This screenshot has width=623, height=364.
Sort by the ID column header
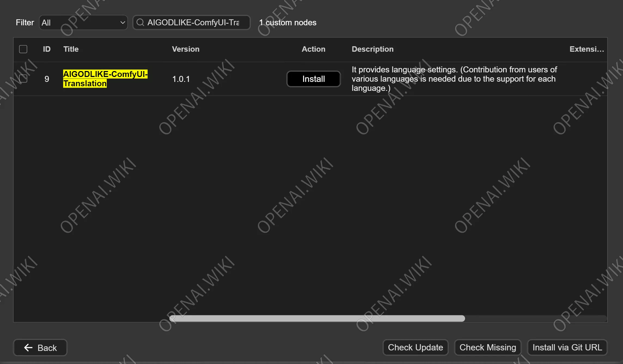point(47,49)
